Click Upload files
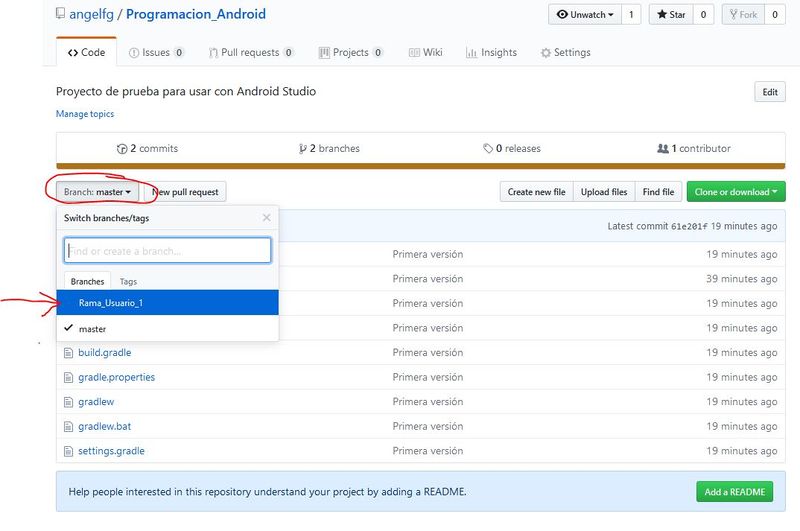800x531 pixels. [604, 192]
